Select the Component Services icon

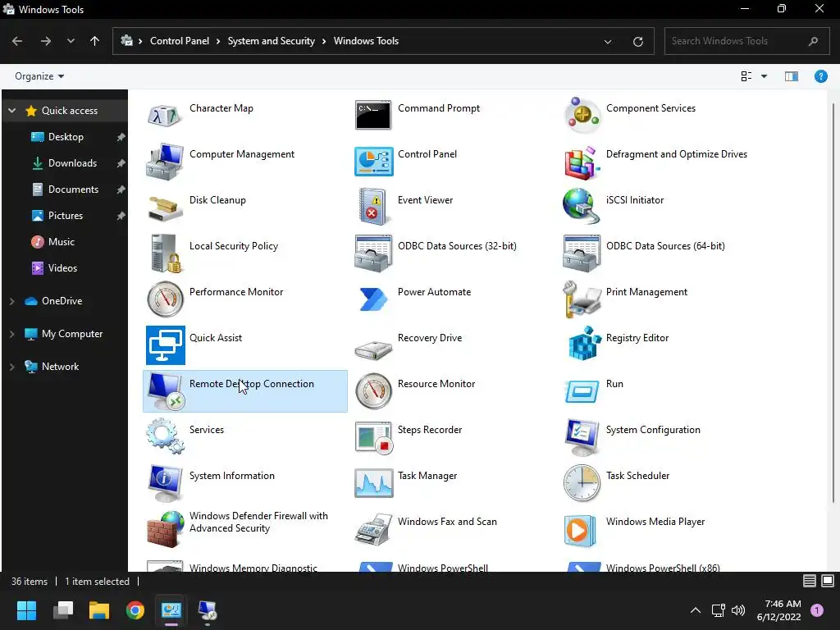click(x=582, y=115)
